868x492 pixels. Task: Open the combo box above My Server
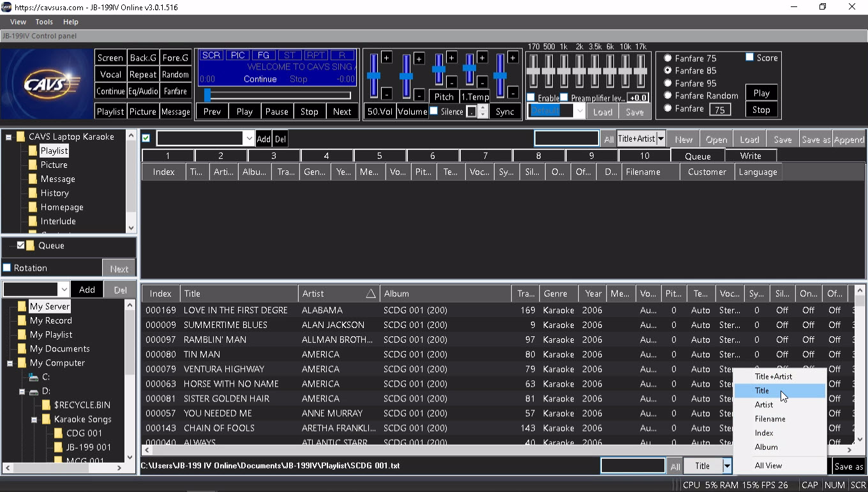(63, 290)
